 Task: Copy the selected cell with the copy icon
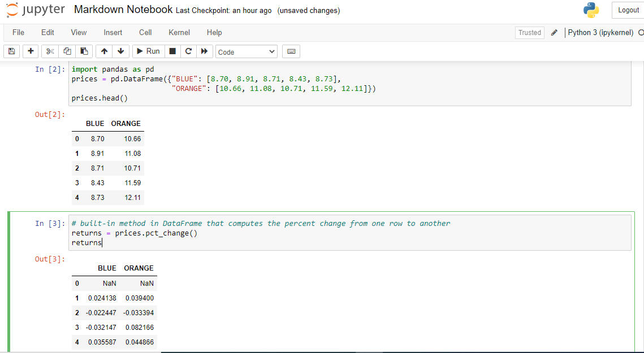coord(67,51)
